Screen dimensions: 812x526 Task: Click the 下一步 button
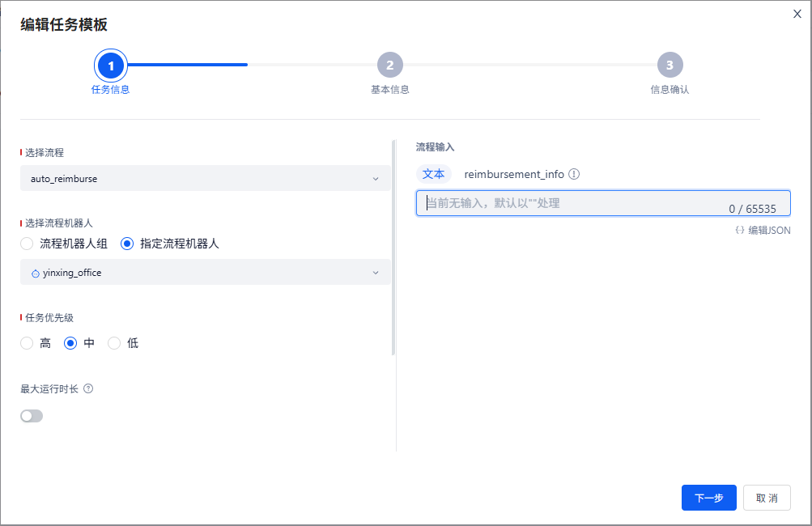coord(708,498)
